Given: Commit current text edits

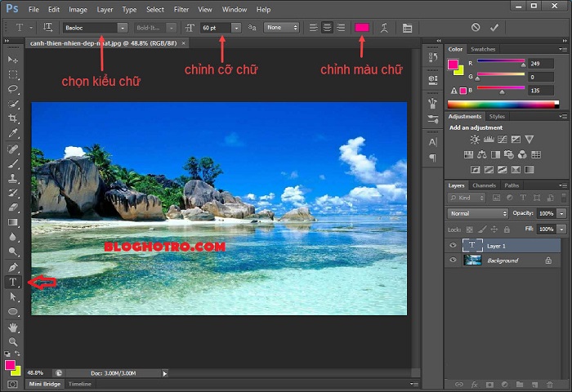Looking at the screenshot, I should [x=494, y=27].
